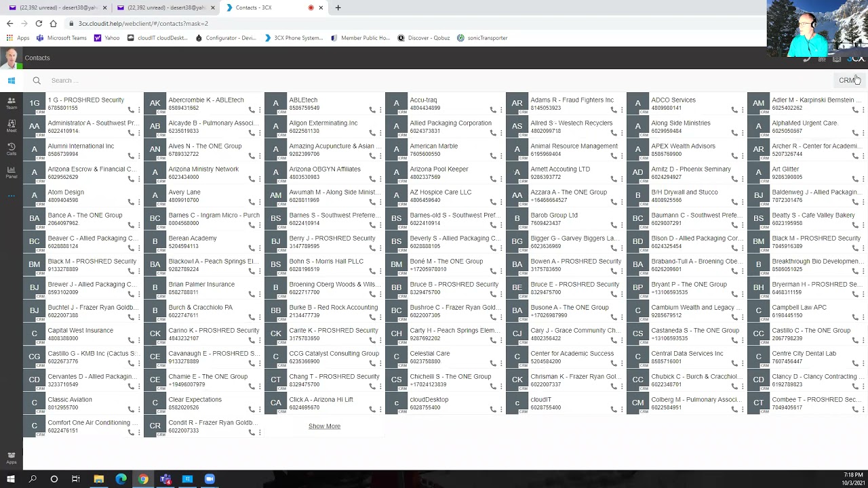Image resolution: width=868 pixels, height=488 pixels.
Task: Open the 3CX Phone System bookmark
Action: coord(294,38)
